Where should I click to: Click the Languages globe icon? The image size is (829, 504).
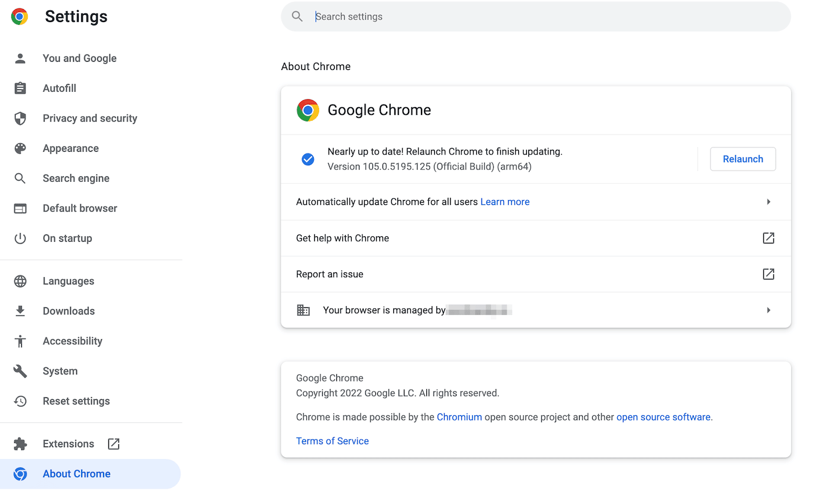click(21, 281)
